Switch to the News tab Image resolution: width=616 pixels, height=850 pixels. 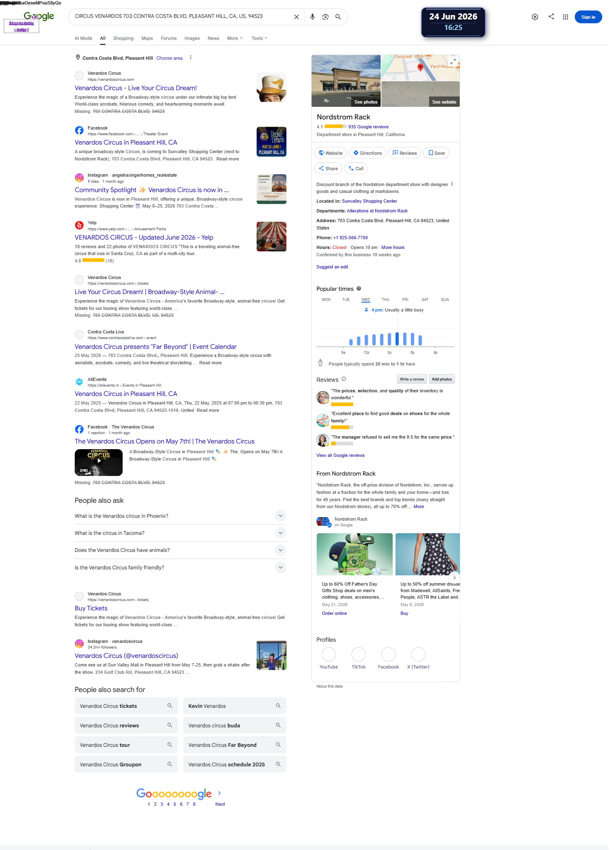[x=213, y=38]
